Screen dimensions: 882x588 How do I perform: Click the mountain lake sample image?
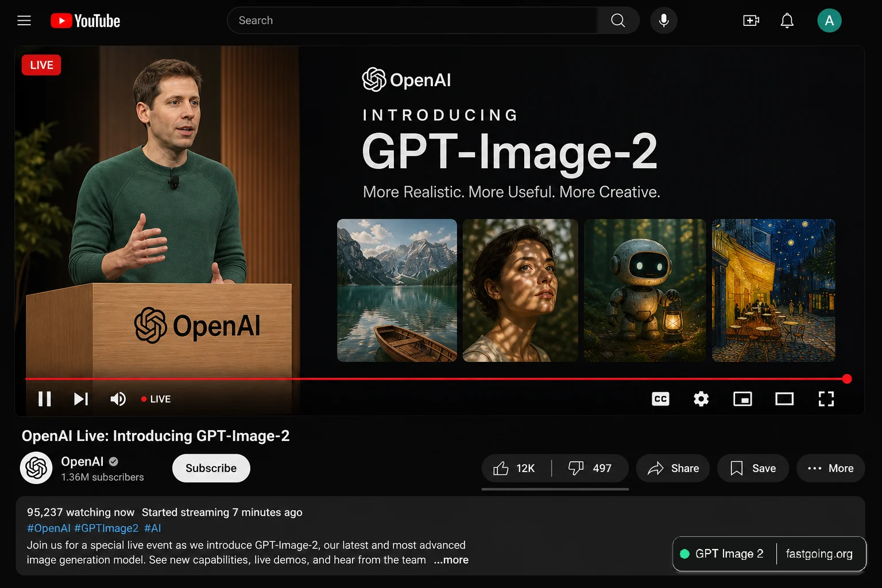pyautogui.click(x=397, y=290)
